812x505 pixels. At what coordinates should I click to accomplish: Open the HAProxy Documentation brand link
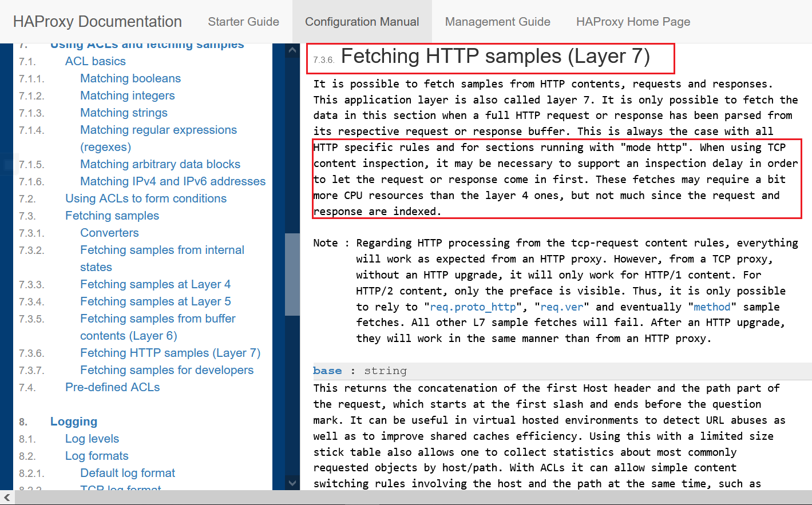tap(97, 22)
